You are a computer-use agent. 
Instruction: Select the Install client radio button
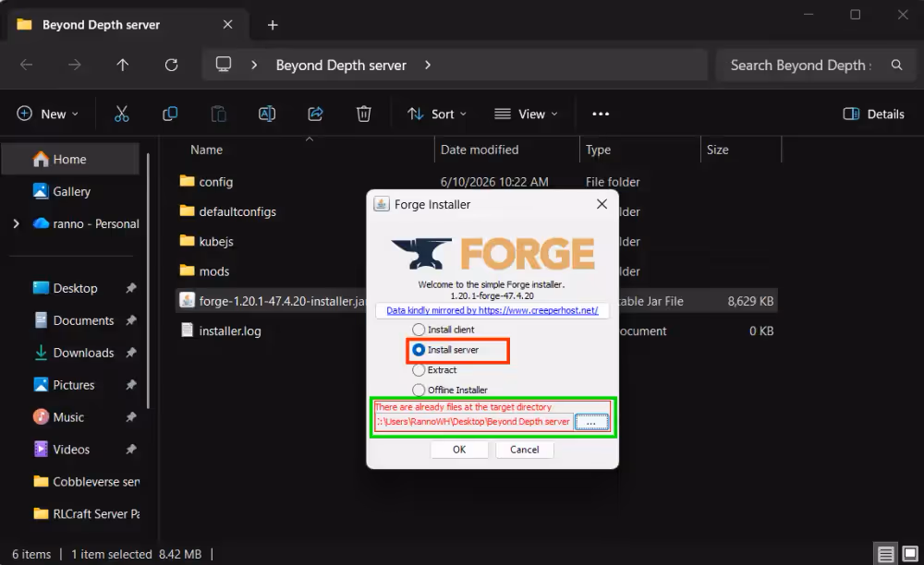click(419, 330)
